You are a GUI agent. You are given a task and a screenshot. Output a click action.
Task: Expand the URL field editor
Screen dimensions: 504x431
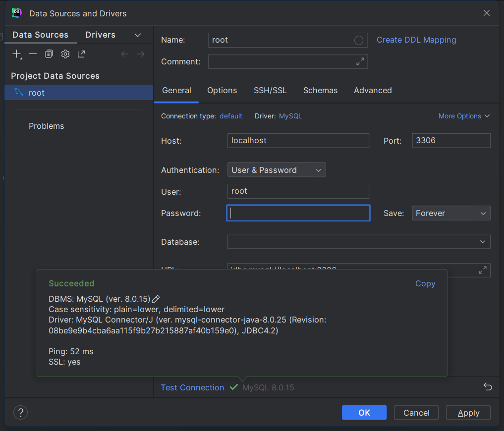[483, 270]
